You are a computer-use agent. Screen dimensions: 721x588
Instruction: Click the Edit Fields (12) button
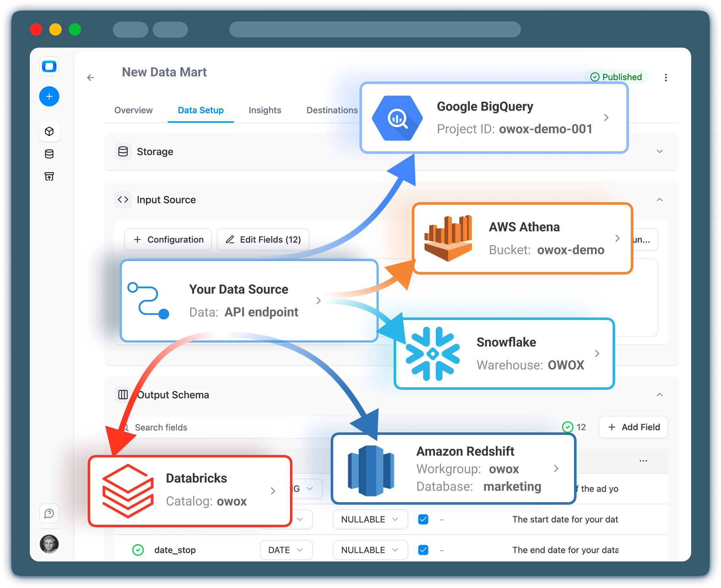pos(263,240)
